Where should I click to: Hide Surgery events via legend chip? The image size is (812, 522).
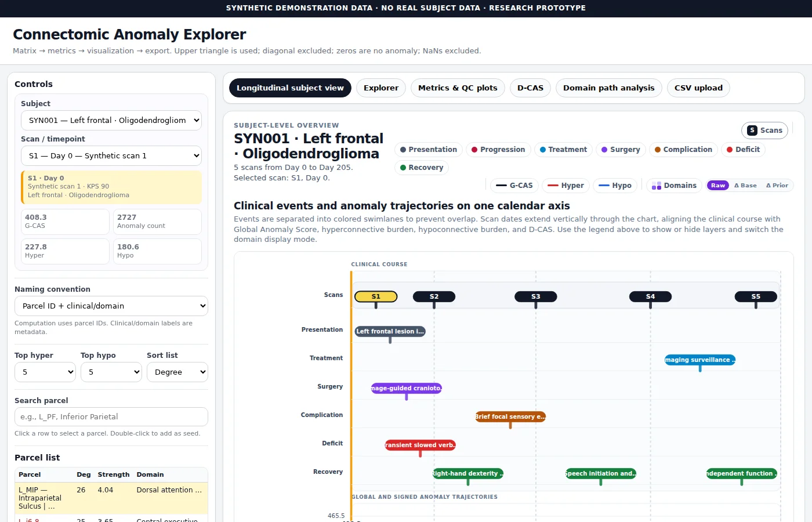621,150
